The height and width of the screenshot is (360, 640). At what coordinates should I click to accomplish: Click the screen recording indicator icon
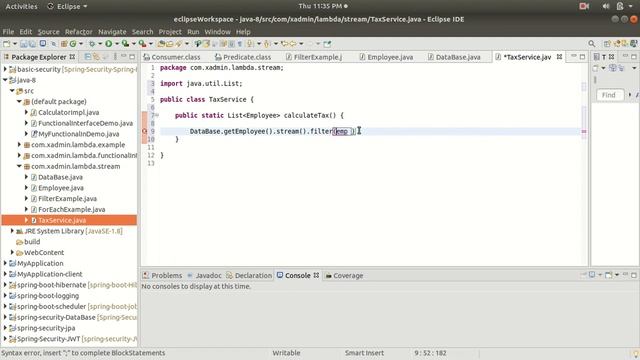click(584, 6)
